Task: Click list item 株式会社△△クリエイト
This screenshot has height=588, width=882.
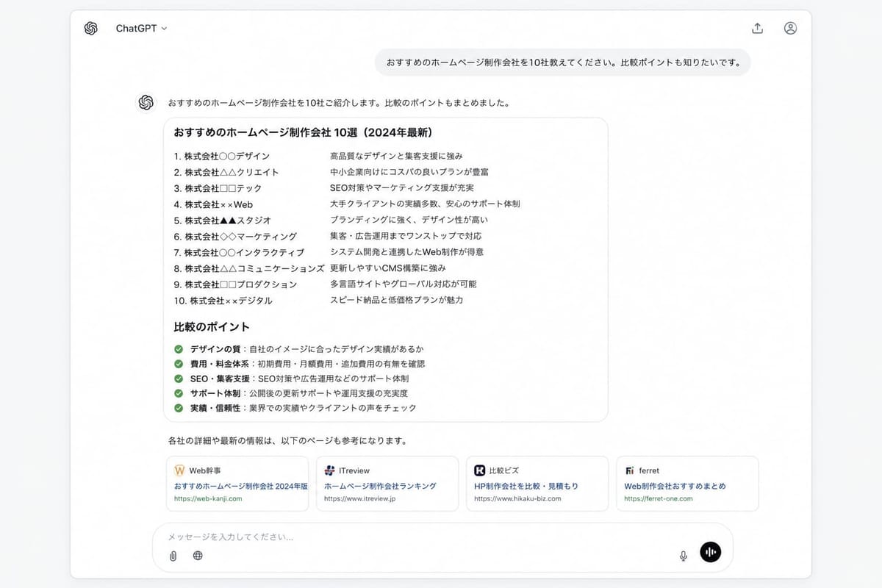Action: point(226,172)
